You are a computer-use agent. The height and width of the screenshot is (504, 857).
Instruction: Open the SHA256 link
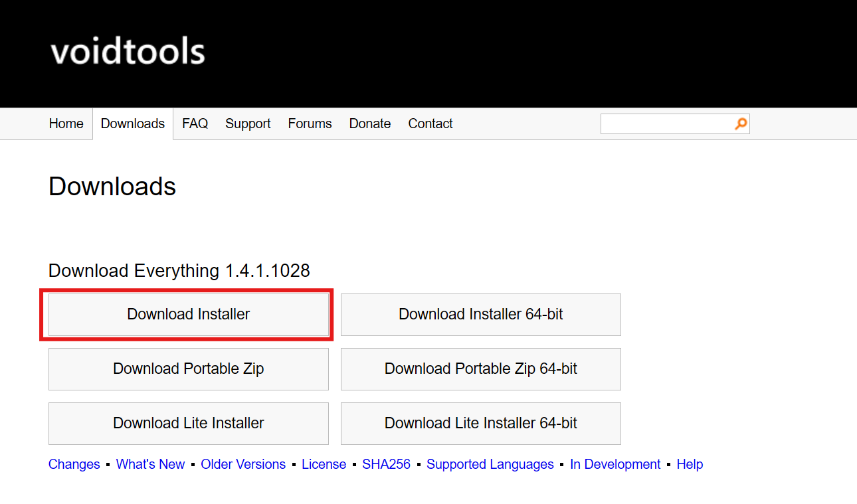coord(387,464)
